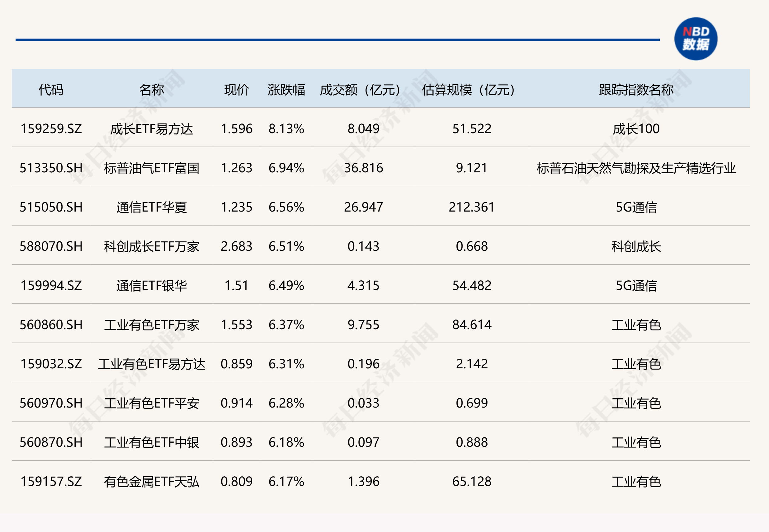Click the turnover value 9.755
The width and height of the screenshot is (769, 532).
364,325
